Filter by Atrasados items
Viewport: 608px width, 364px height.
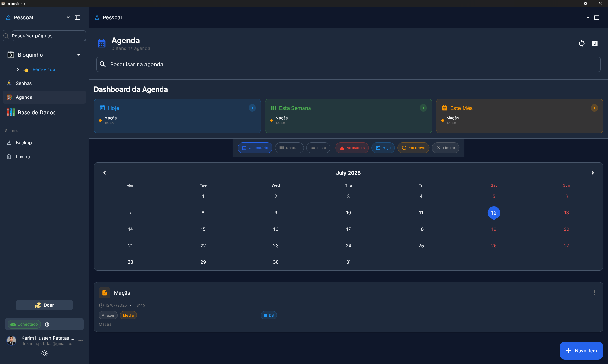click(352, 148)
